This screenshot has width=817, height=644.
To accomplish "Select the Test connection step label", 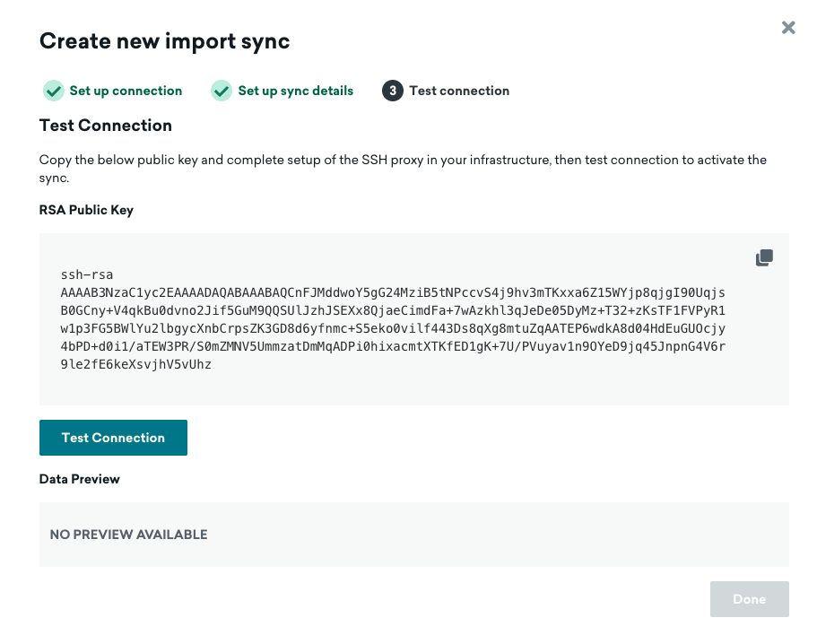I will click(x=459, y=91).
